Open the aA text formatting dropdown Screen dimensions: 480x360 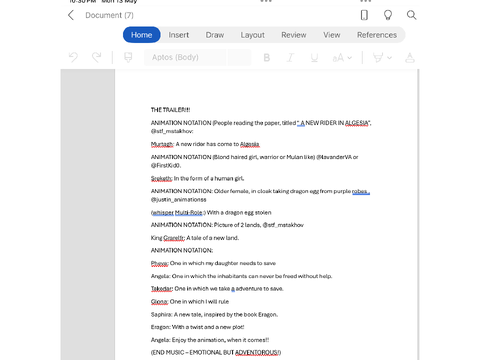[342, 58]
